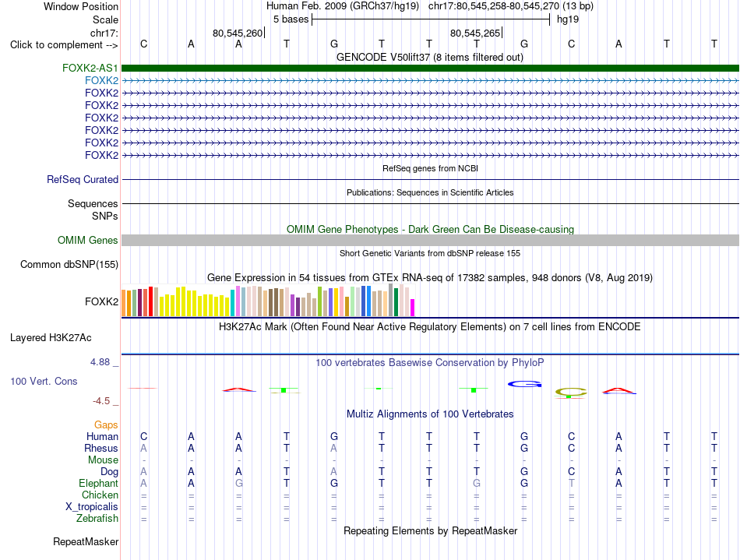Select the Scale track label

[105, 19]
